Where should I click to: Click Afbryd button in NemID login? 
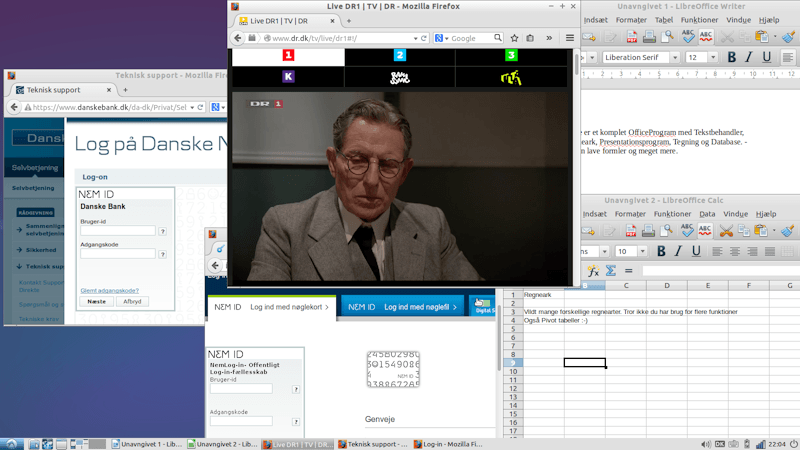click(x=132, y=302)
